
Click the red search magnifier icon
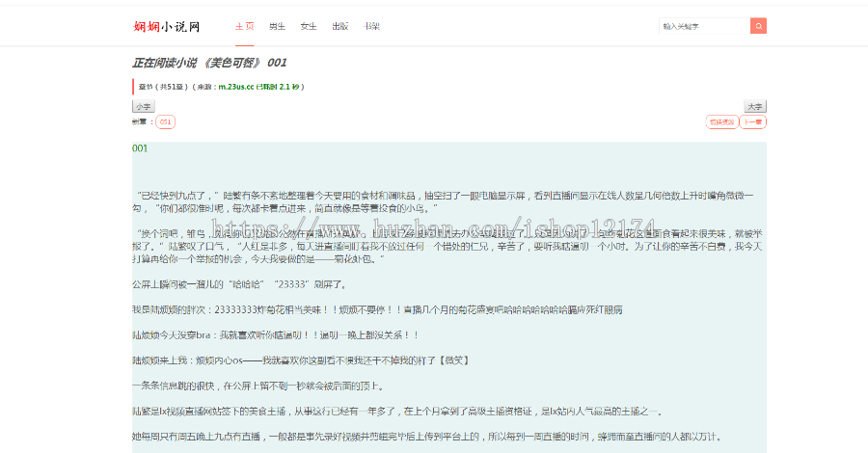click(x=758, y=26)
